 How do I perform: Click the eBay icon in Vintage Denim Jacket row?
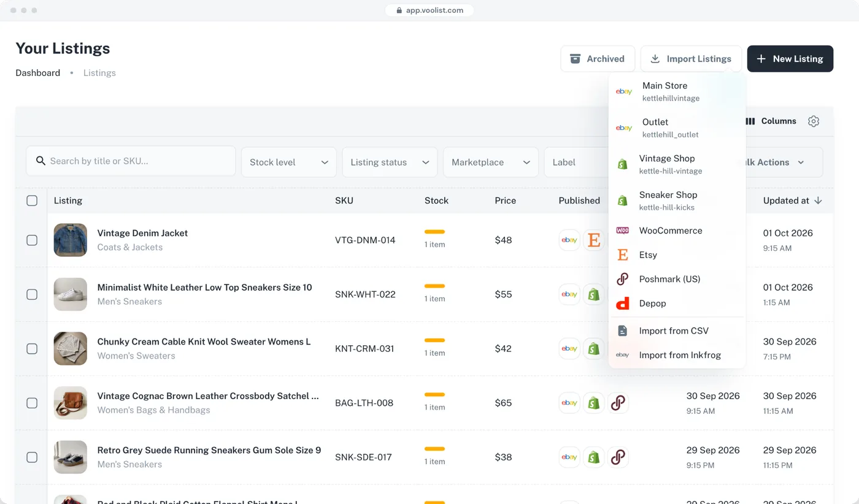pos(569,240)
